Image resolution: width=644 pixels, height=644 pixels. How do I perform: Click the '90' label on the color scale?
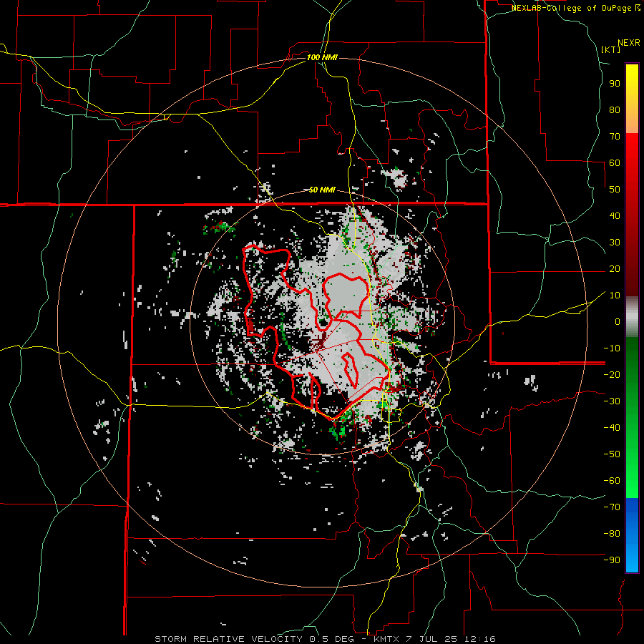[615, 84]
